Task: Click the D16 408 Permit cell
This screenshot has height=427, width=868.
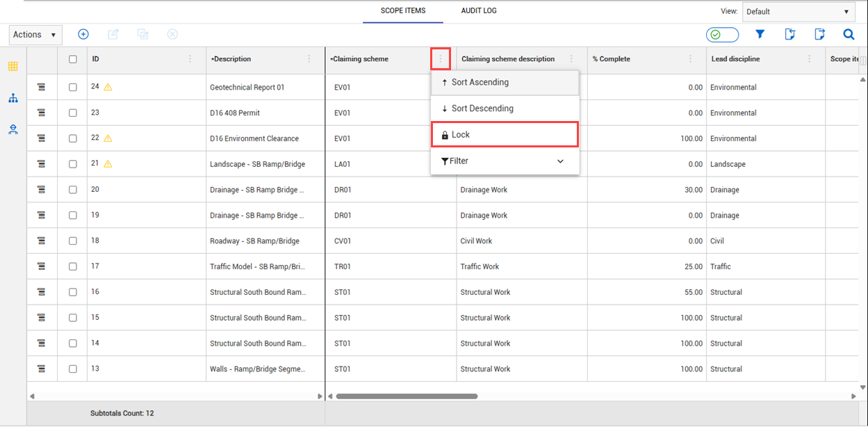Action: coord(265,113)
